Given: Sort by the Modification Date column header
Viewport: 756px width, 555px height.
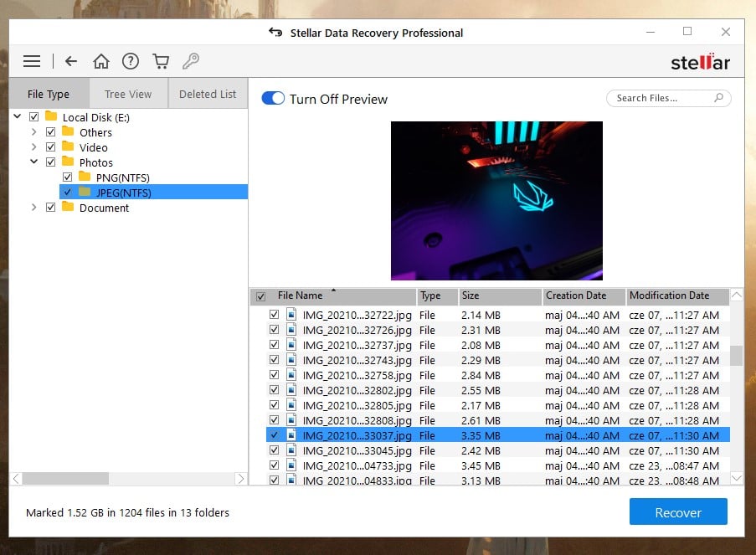Looking at the screenshot, I should 677,296.
